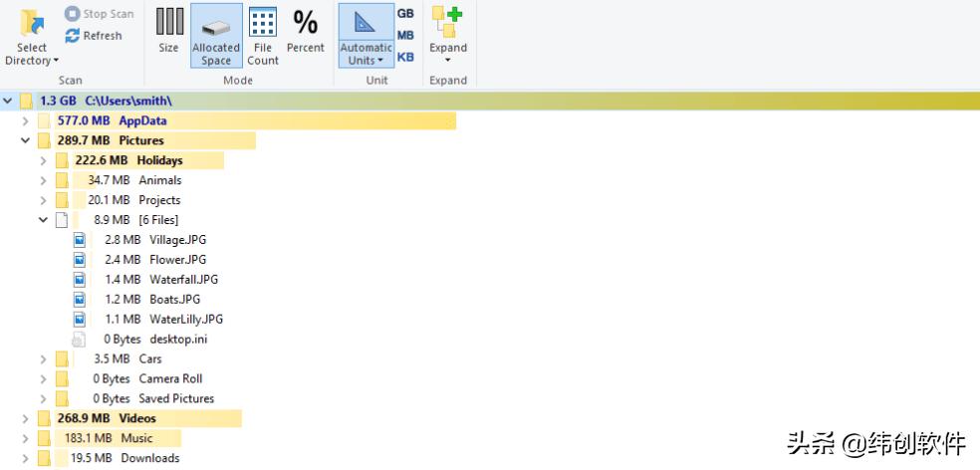The image size is (980, 470).
Task: Expand the Cars folder
Action: [x=43, y=359]
